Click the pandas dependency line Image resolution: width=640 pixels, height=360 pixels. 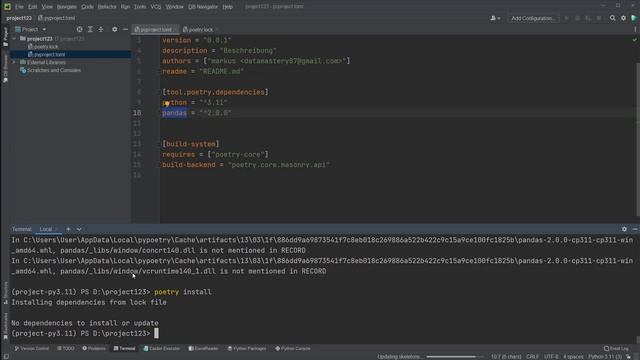coord(197,113)
